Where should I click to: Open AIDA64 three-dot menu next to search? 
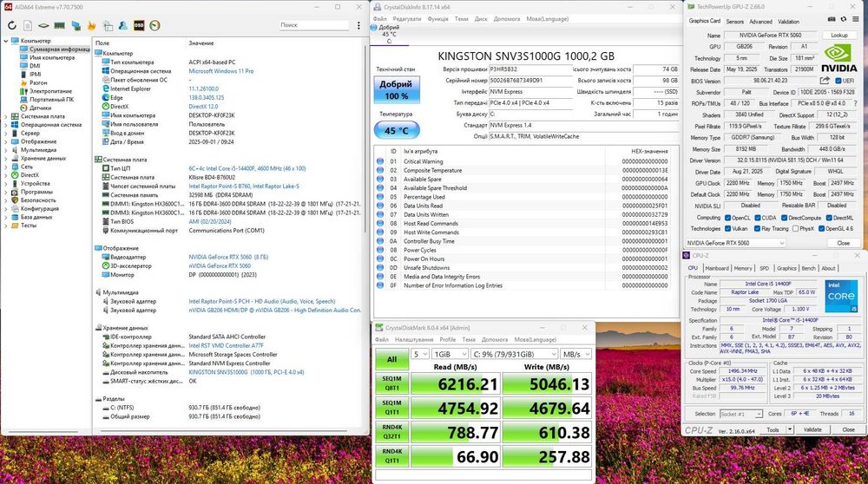(x=358, y=25)
